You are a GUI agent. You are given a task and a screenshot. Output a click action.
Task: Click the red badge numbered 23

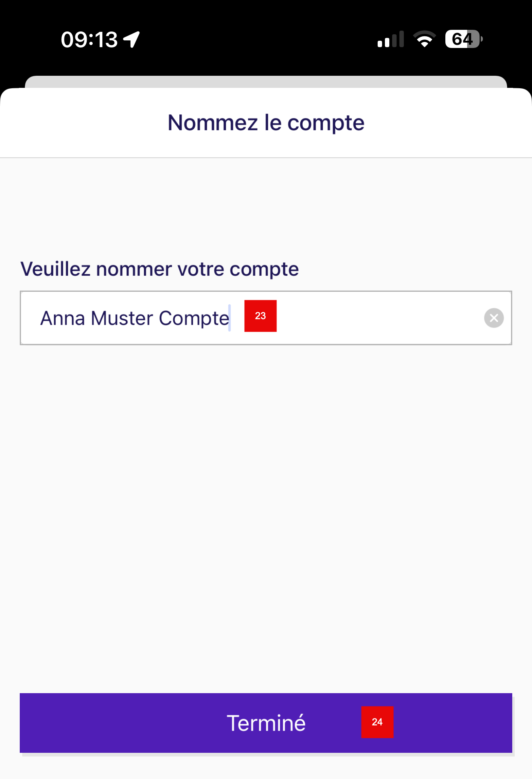click(x=260, y=316)
